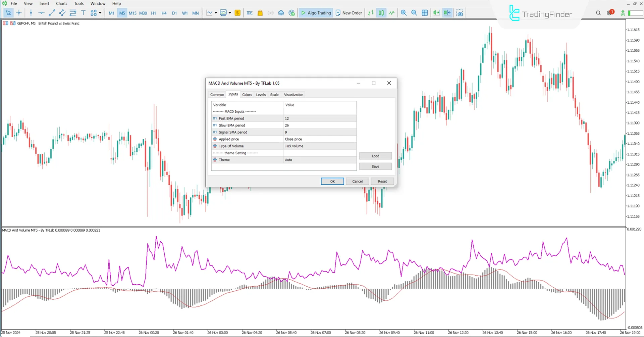The image size is (644, 337).
Task: Edit the Slow EMA period value 26
Action: pyautogui.click(x=320, y=125)
